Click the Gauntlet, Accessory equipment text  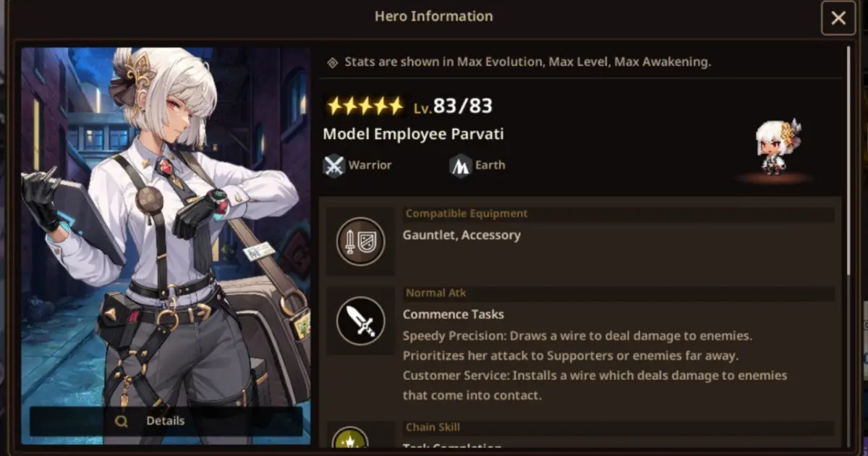(461, 235)
